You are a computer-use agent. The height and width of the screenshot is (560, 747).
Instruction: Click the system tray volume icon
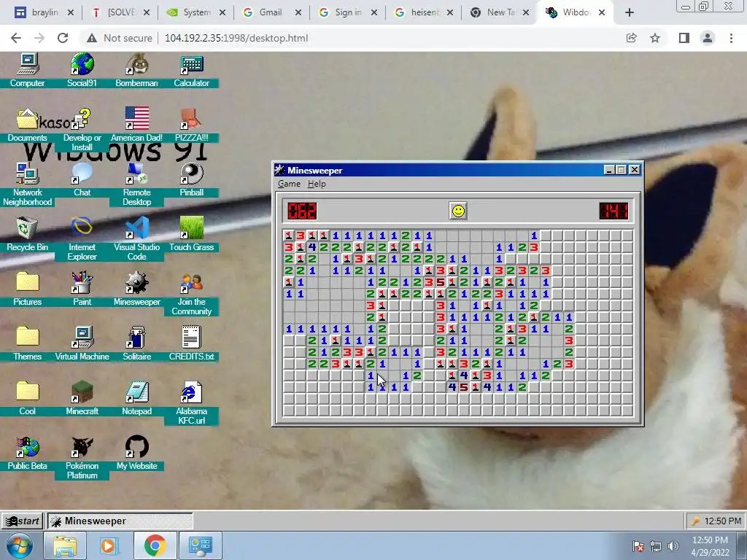tap(673, 546)
